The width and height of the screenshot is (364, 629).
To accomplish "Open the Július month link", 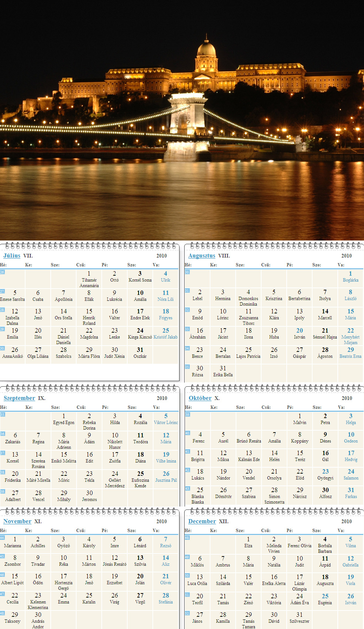I will [12, 256].
